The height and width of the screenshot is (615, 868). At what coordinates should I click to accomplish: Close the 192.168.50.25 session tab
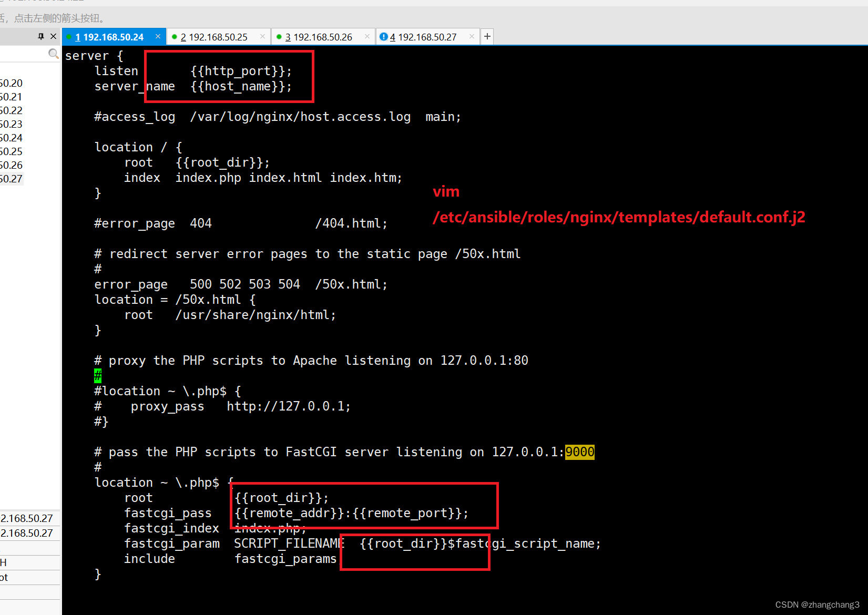pos(262,36)
